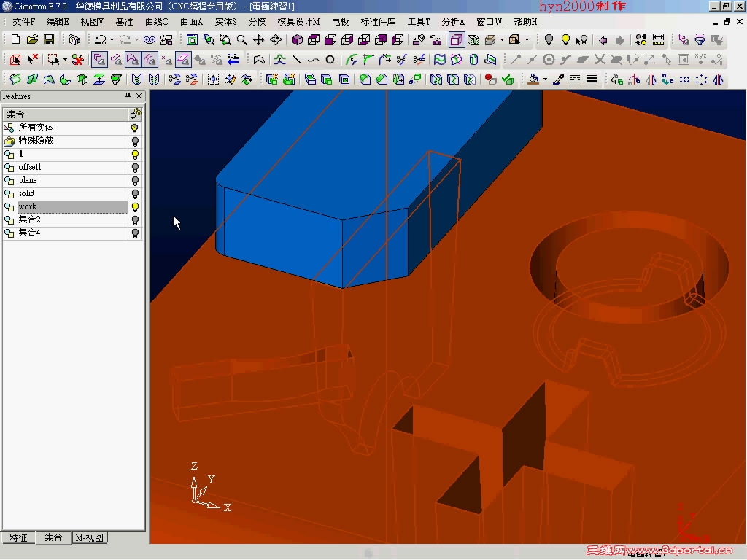Viewport: 747px width, 560px height.
Task: Select the plane set row
Action: pos(66,181)
